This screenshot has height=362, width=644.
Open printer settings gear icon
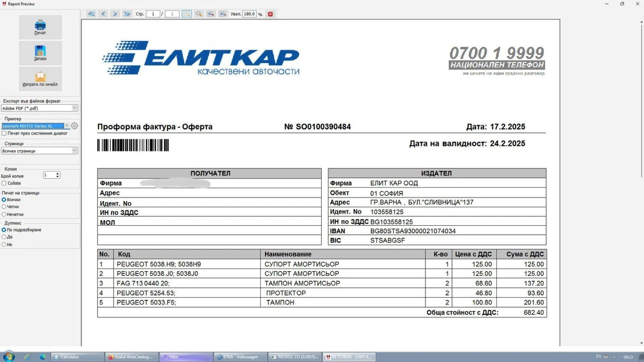(x=74, y=126)
